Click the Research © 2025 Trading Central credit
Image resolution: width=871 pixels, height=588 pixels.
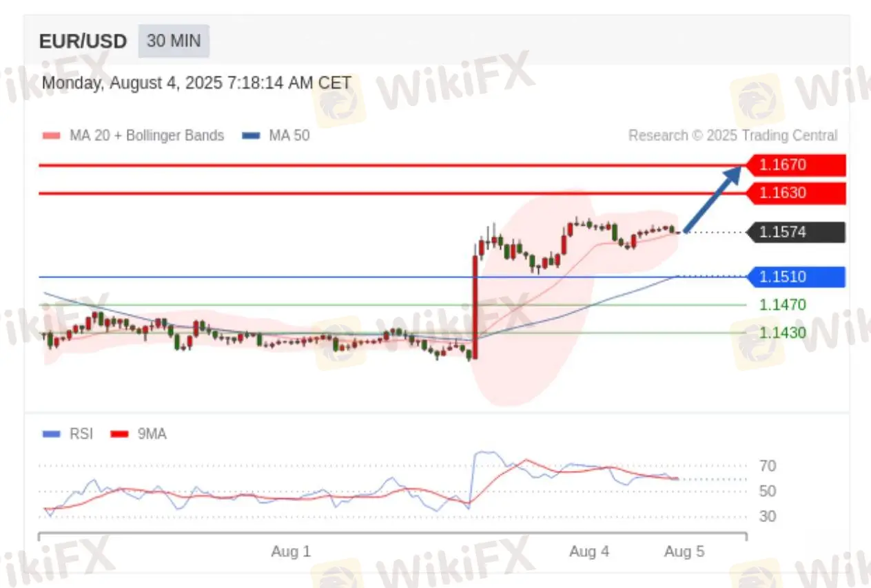click(733, 136)
